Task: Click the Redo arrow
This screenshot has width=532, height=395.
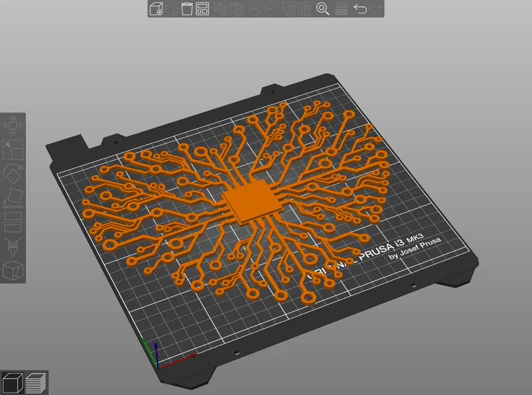Action: [375, 8]
